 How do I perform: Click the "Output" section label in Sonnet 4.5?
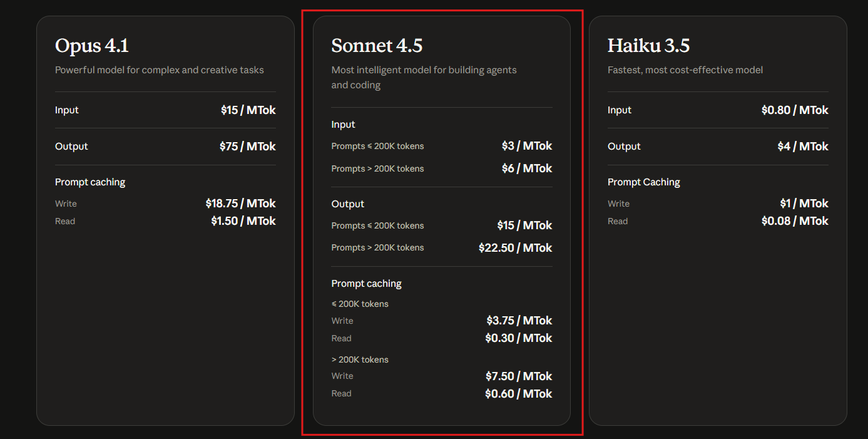click(347, 204)
